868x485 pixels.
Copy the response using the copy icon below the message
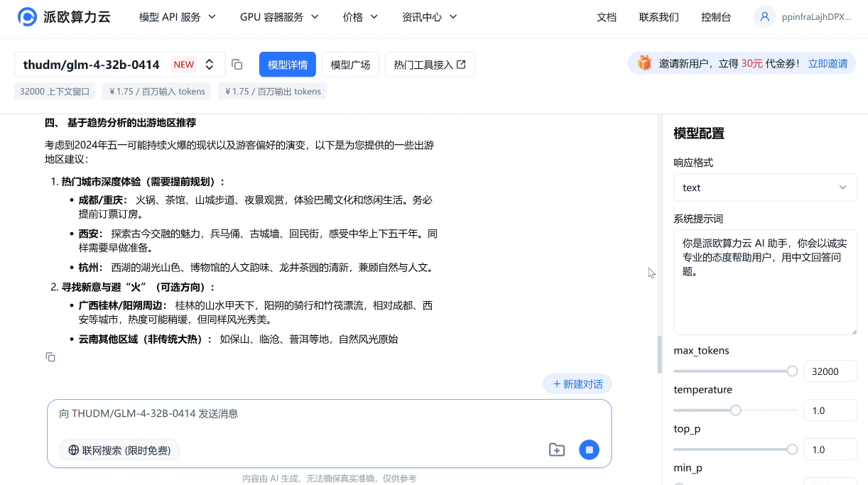click(x=50, y=356)
